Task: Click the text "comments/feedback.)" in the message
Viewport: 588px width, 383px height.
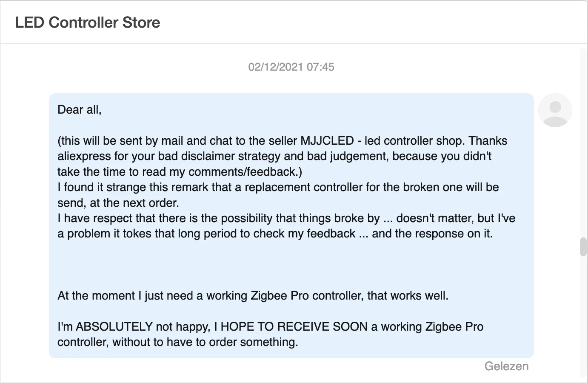Action: pos(245,172)
